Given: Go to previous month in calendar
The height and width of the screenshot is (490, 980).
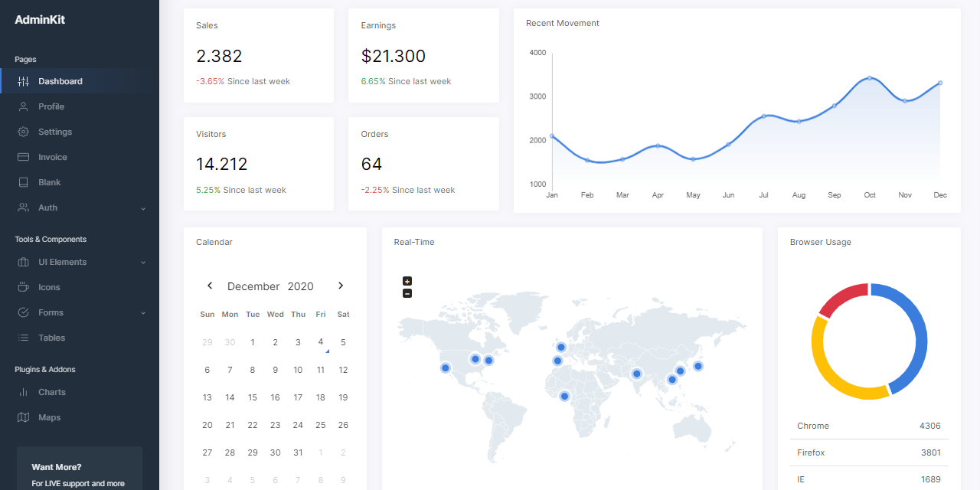Looking at the screenshot, I should (210, 286).
